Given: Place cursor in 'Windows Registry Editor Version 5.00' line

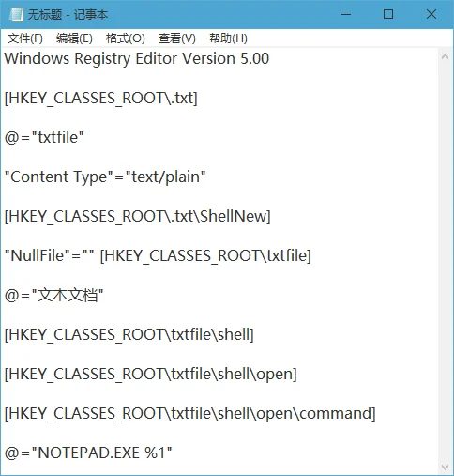Looking at the screenshot, I should coord(137,58).
